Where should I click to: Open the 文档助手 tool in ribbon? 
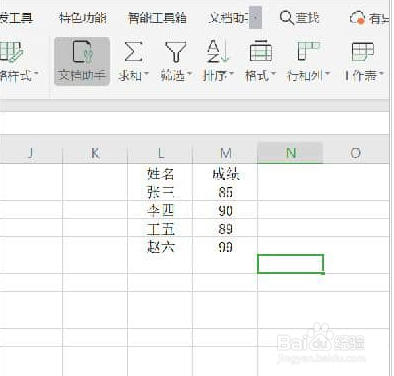pos(82,61)
